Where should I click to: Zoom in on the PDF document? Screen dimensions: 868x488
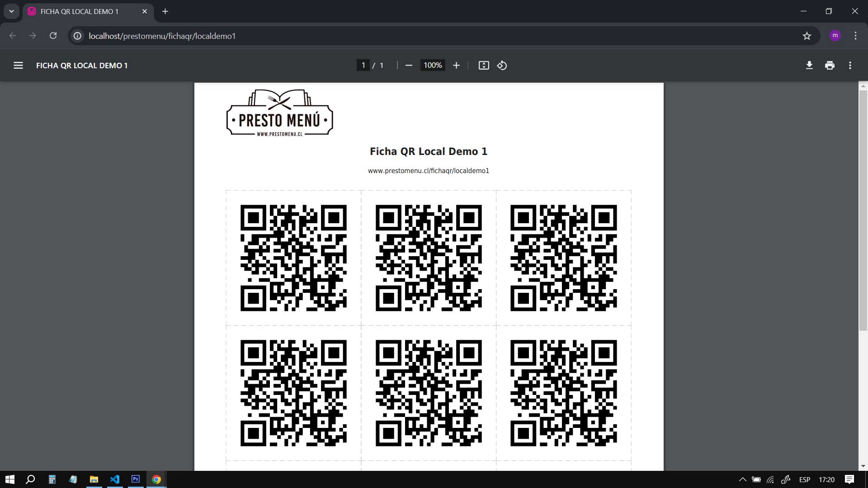456,66
